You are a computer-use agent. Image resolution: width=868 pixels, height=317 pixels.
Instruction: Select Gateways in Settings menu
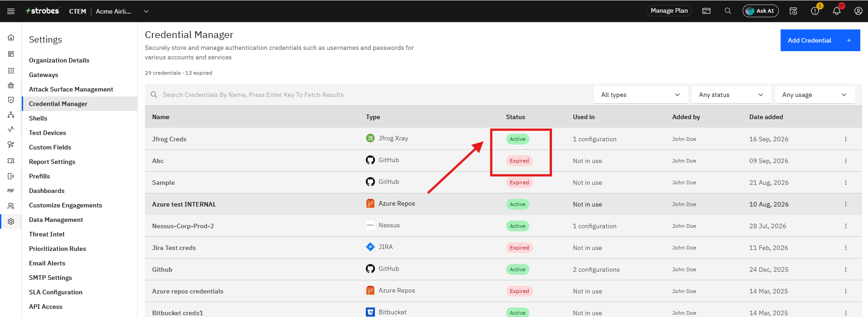click(x=43, y=75)
